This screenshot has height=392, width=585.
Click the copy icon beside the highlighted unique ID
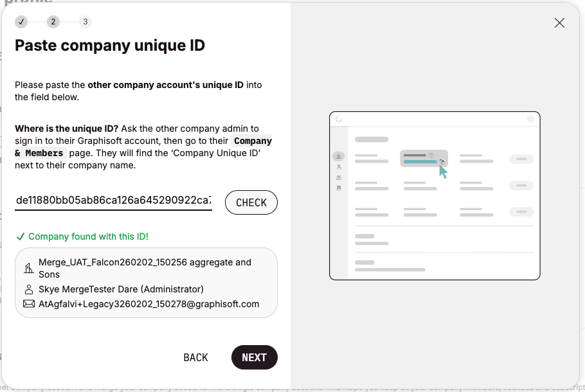click(442, 161)
